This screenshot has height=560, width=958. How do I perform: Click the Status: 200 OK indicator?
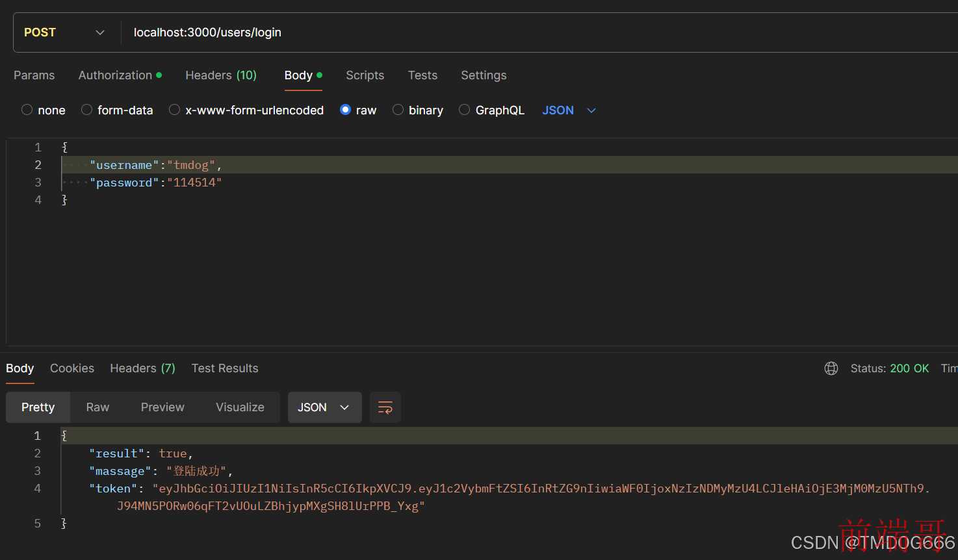(x=890, y=368)
